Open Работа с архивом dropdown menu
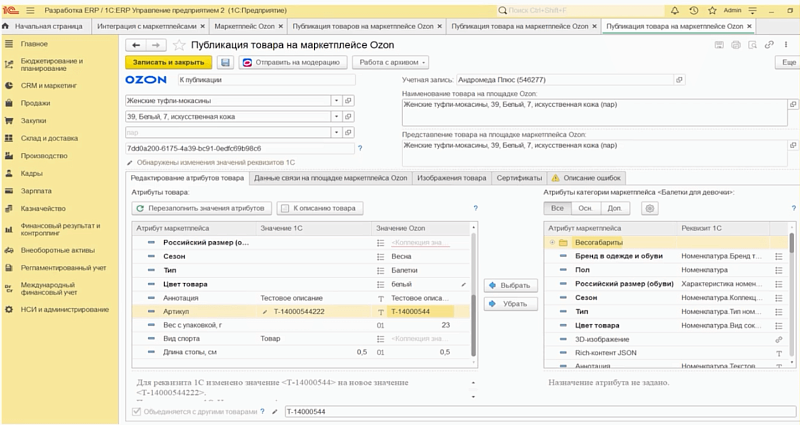This screenshot has width=800, height=425. (391, 62)
